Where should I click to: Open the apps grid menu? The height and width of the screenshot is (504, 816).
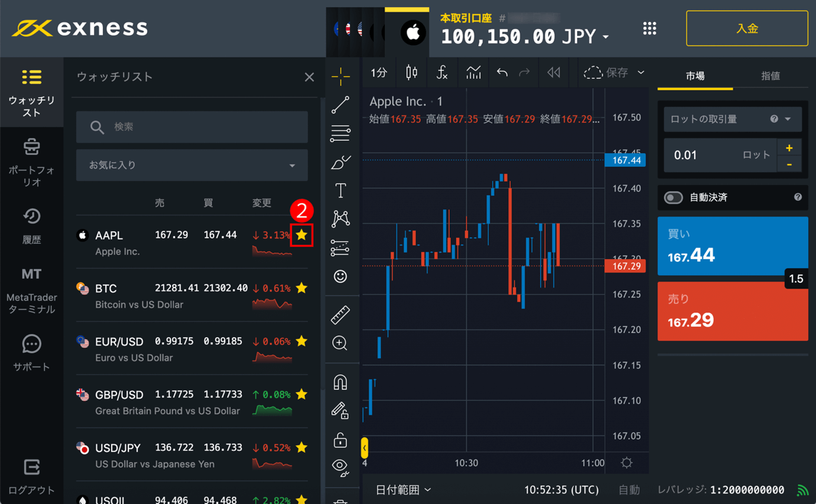(x=650, y=28)
